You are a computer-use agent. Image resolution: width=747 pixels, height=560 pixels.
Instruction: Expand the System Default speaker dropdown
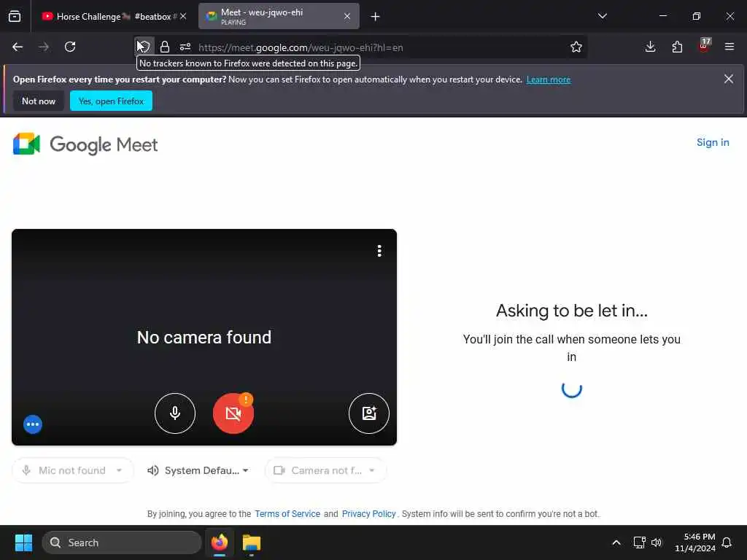198,470
